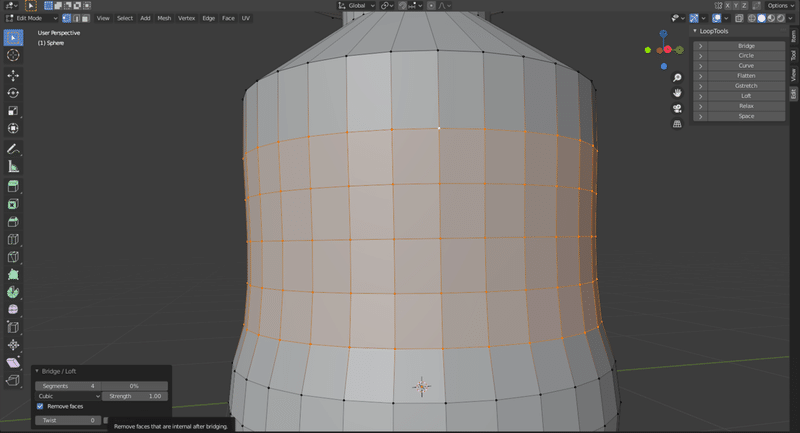Toggle viewport overlays display
The image size is (800, 433).
coord(716,18)
